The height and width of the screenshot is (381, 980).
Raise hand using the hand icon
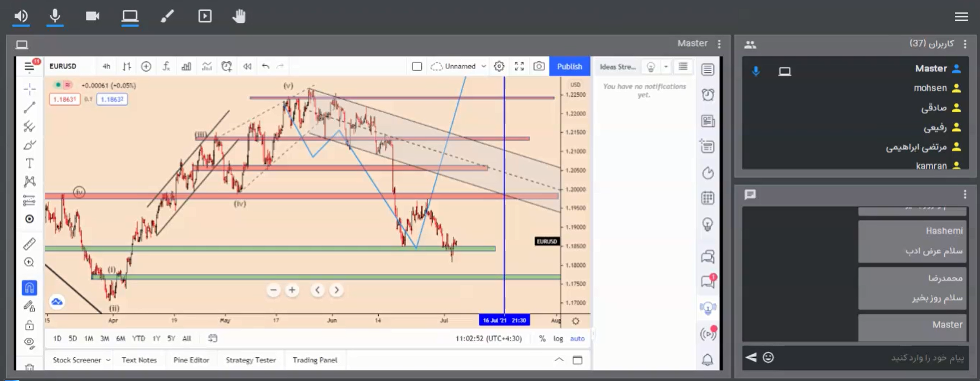click(x=239, y=16)
